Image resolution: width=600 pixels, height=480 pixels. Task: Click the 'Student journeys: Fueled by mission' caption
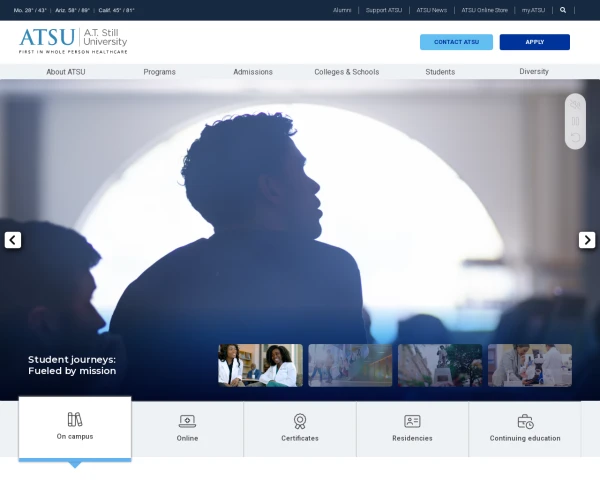pos(72,365)
